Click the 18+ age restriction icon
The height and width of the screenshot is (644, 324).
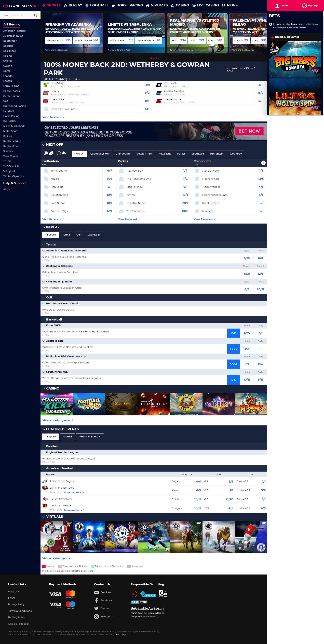[134, 594]
